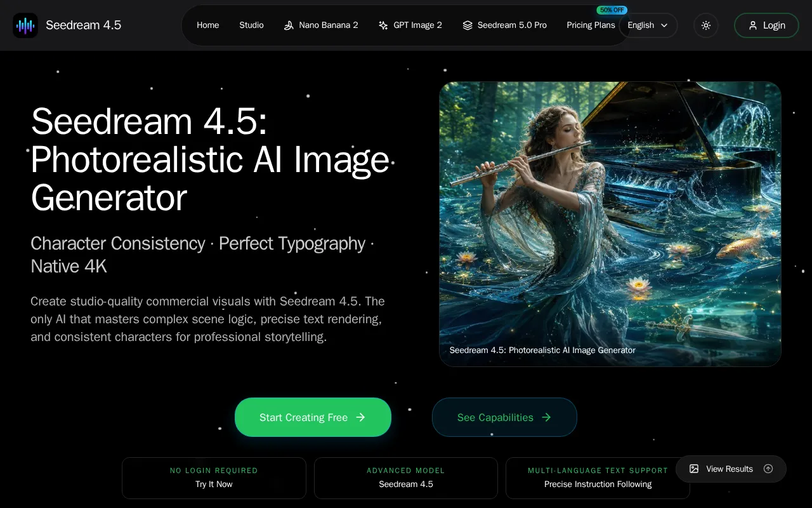Click the language dropdown chevron arrow

(x=664, y=25)
